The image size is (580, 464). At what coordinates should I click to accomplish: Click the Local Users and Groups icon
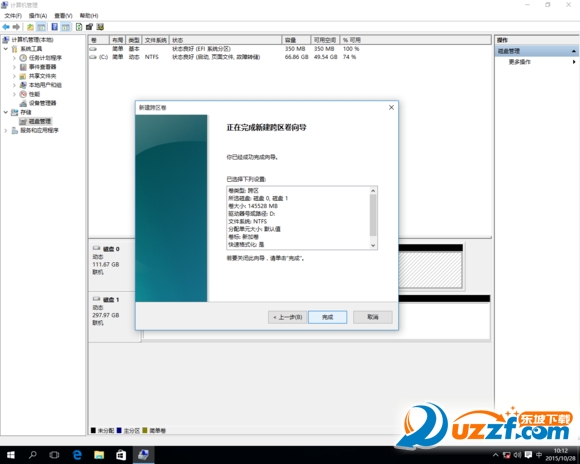coord(23,85)
